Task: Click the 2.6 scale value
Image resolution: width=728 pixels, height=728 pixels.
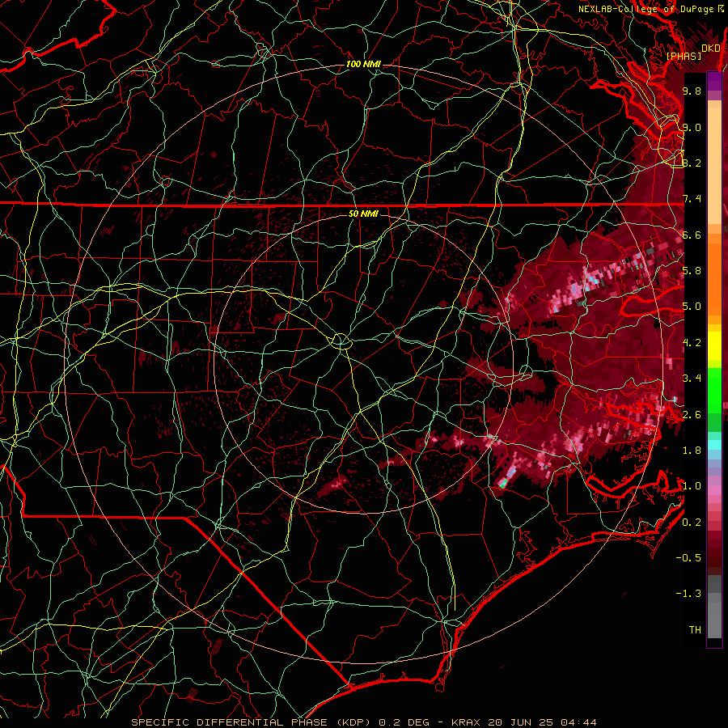Action: point(692,414)
